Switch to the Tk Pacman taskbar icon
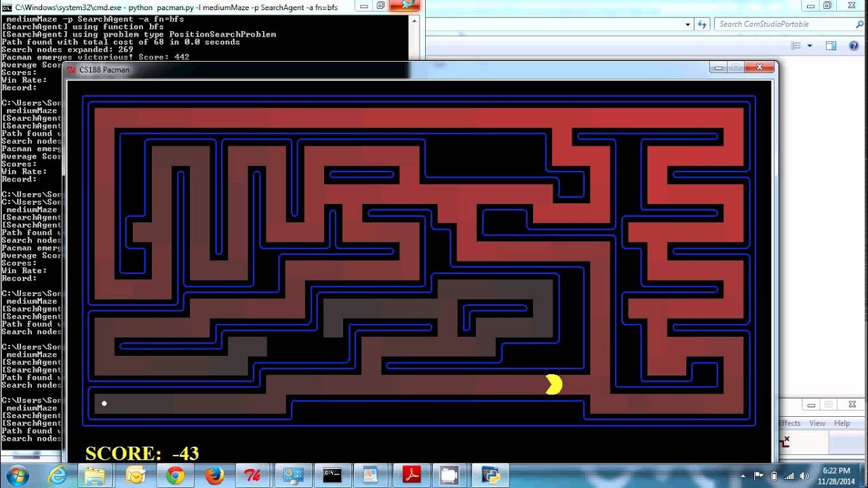868x488 pixels. click(253, 475)
